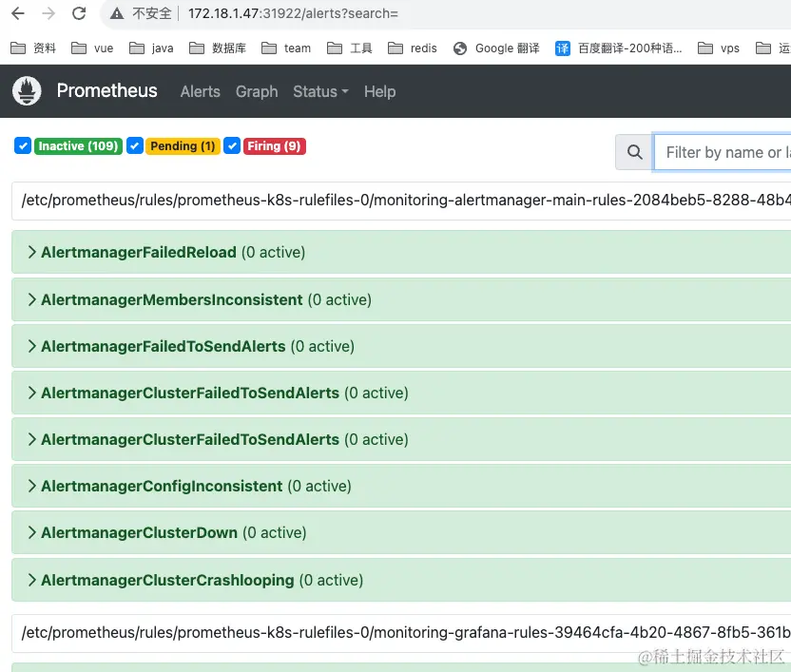Image resolution: width=791 pixels, height=672 pixels.
Task: Click the Prometheus brand title
Action: pos(106,90)
